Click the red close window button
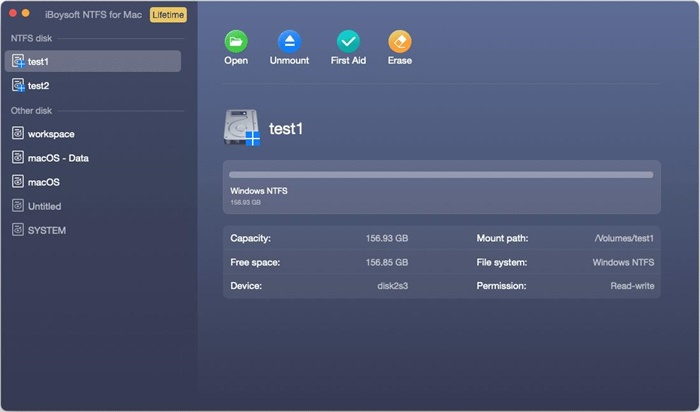This screenshot has width=700, height=412. (14, 15)
